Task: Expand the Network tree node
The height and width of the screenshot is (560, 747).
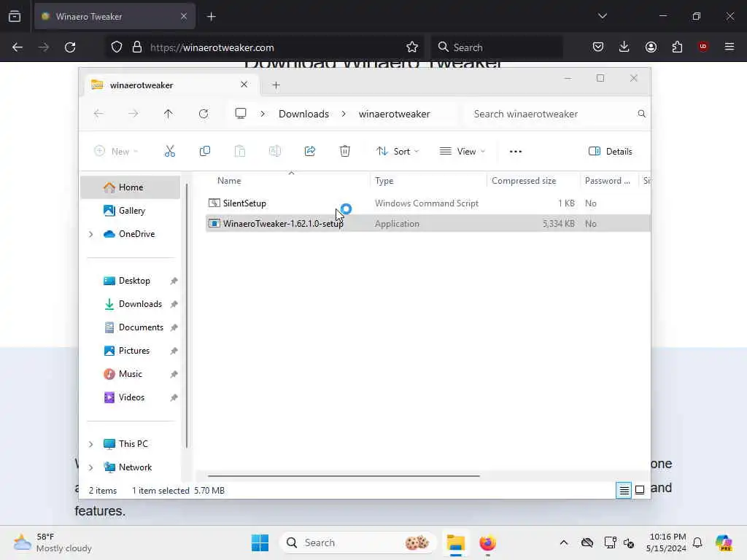Action: (x=91, y=467)
